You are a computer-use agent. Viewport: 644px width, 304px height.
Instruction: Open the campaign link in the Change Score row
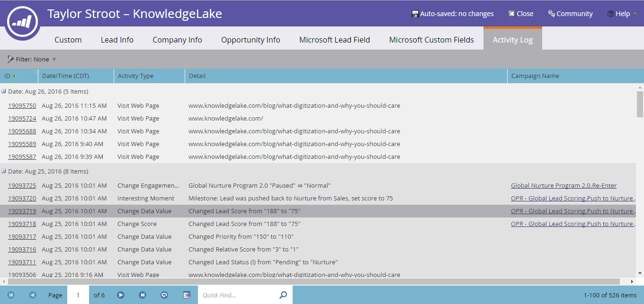573,224
